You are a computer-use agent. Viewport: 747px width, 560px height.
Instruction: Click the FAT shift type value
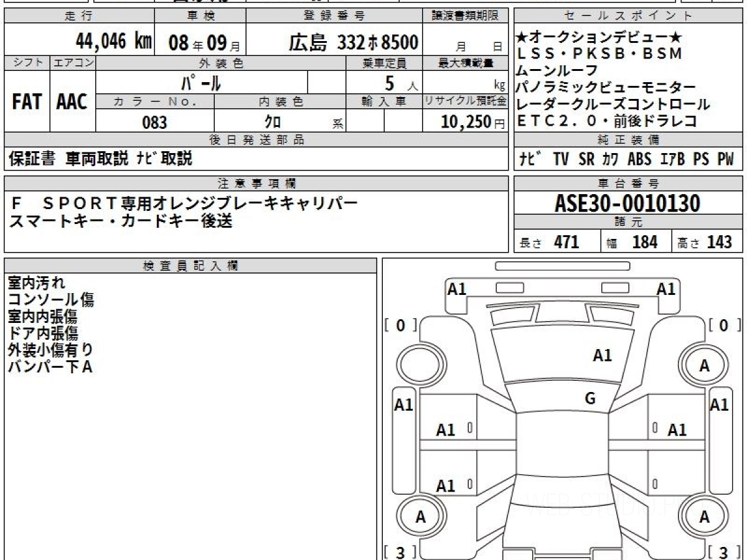click(x=27, y=102)
